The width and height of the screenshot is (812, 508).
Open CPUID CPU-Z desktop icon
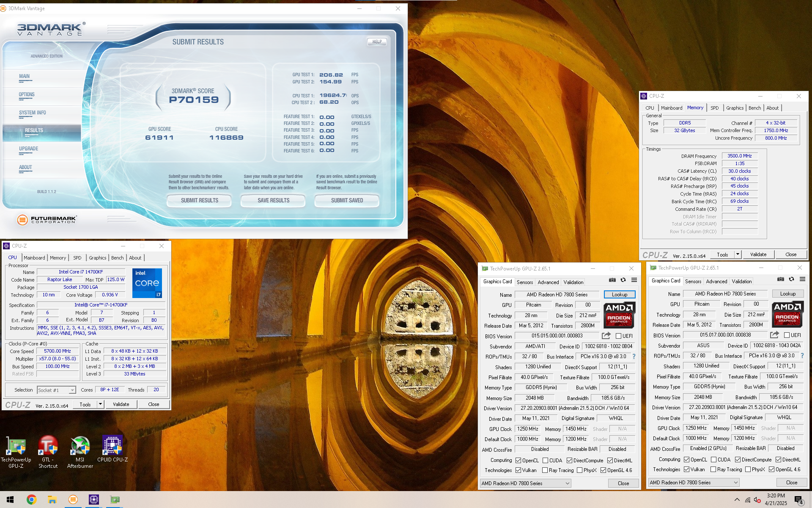pos(112,449)
